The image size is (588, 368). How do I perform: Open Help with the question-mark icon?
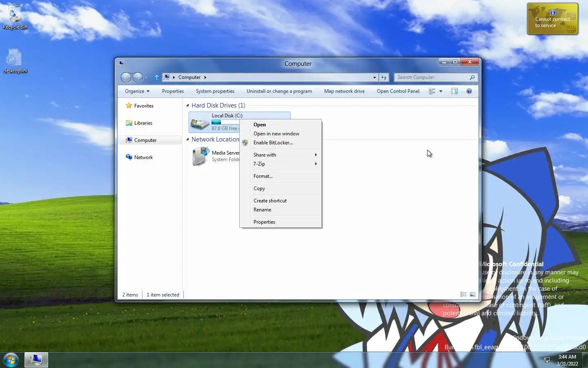pos(469,91)
